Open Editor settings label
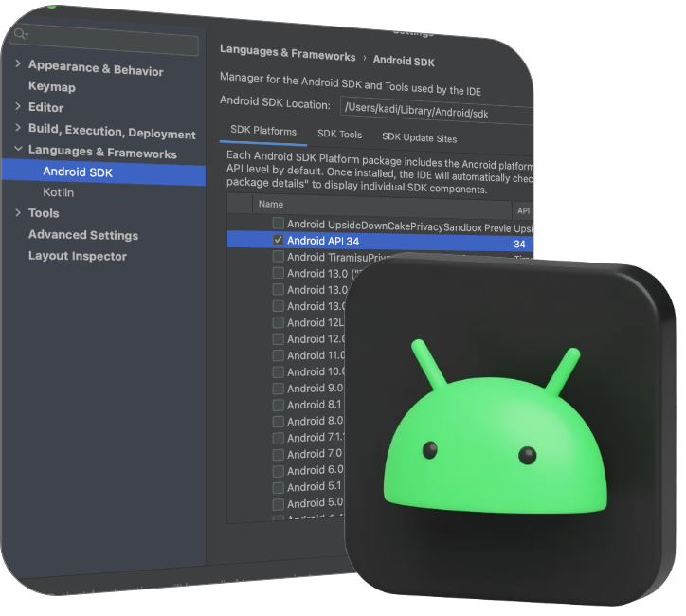The width and height of the screenshot is (686, 616). coord(45,107)
